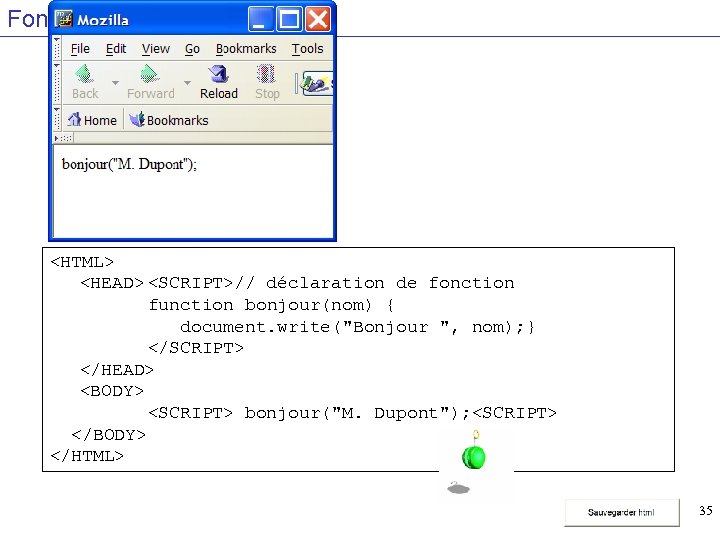Expand the Forward history dropdown arrow
The width and height of the screenshot is (720, 540).
coord(187,83)
